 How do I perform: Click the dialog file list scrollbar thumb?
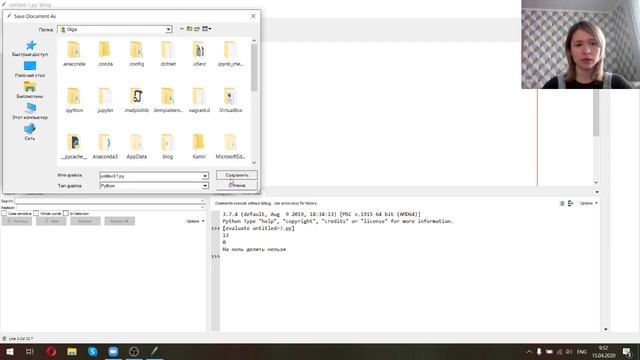click(x=254, y=67)
